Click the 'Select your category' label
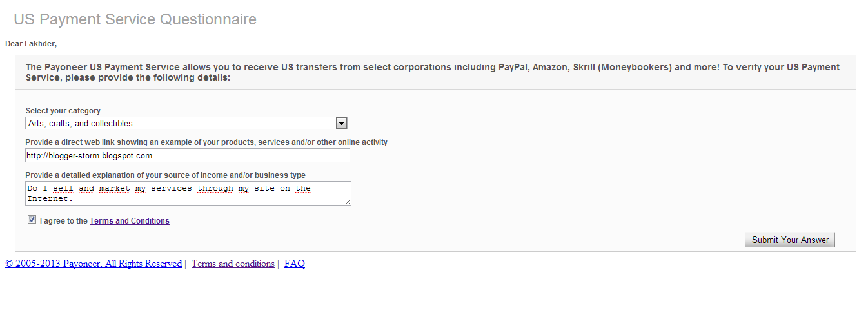Viewport: 868px width, 326px height. [63, 111]
